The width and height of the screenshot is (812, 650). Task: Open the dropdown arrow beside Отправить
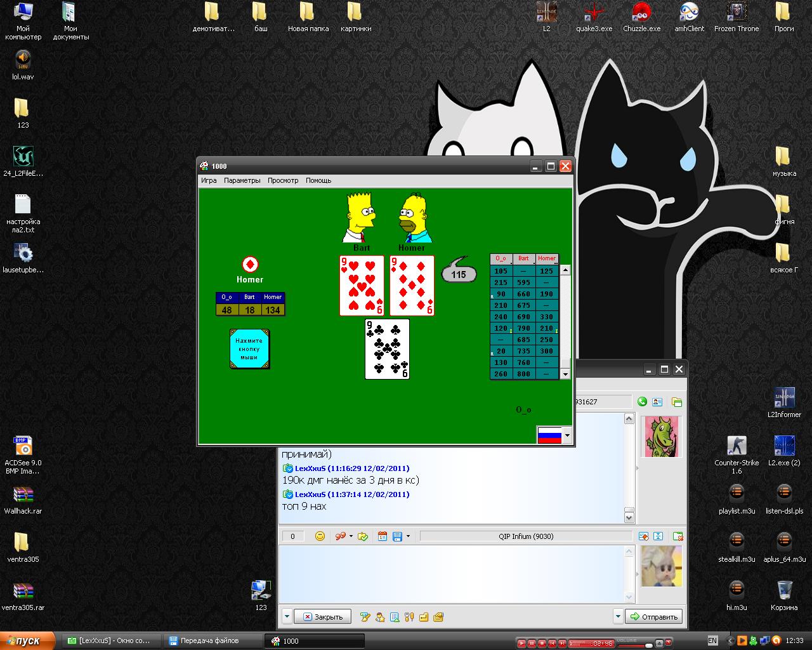coord(618,616)
